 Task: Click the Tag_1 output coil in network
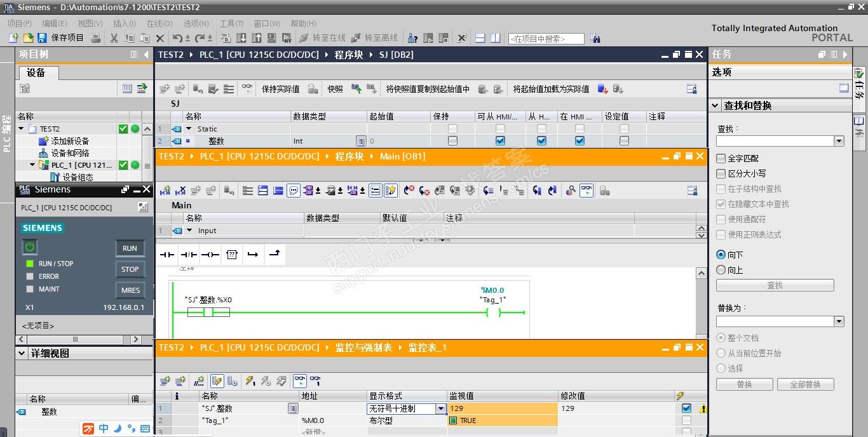click(494, 312)
